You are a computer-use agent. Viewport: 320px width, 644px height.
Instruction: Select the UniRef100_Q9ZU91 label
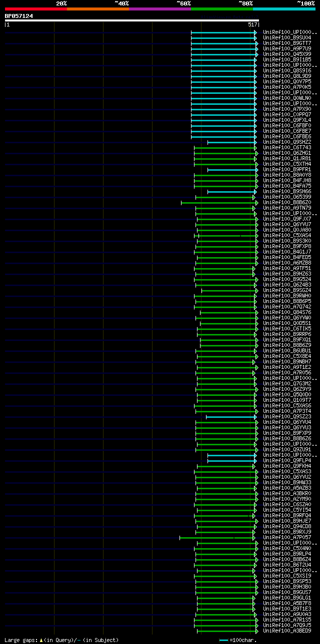coord(287,450)
